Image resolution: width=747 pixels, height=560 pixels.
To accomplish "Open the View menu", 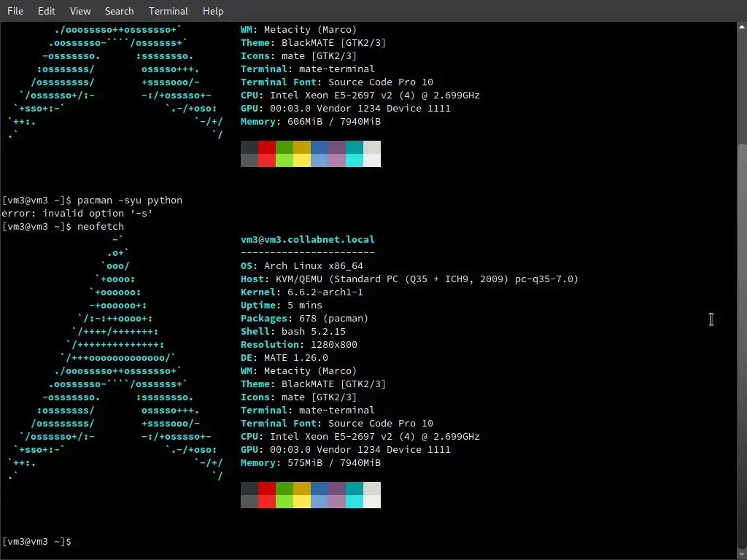I will coord(80,11).
